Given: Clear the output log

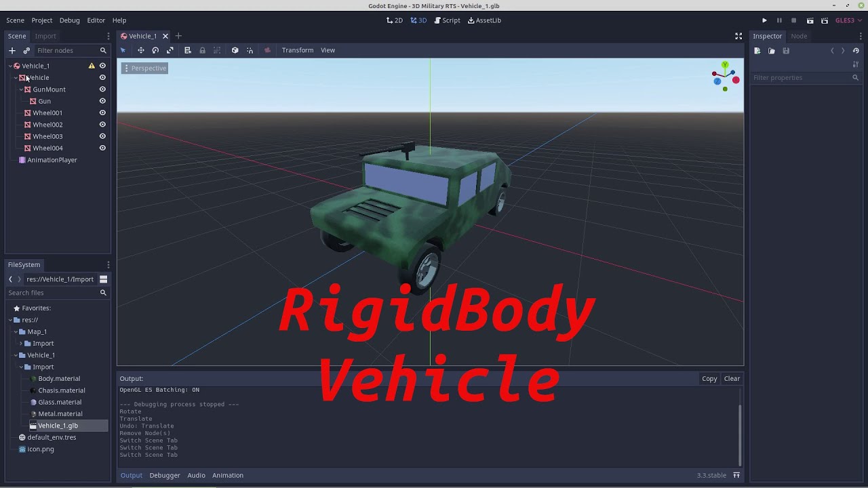Looking at the screenshot, I should tap(732, 379).
